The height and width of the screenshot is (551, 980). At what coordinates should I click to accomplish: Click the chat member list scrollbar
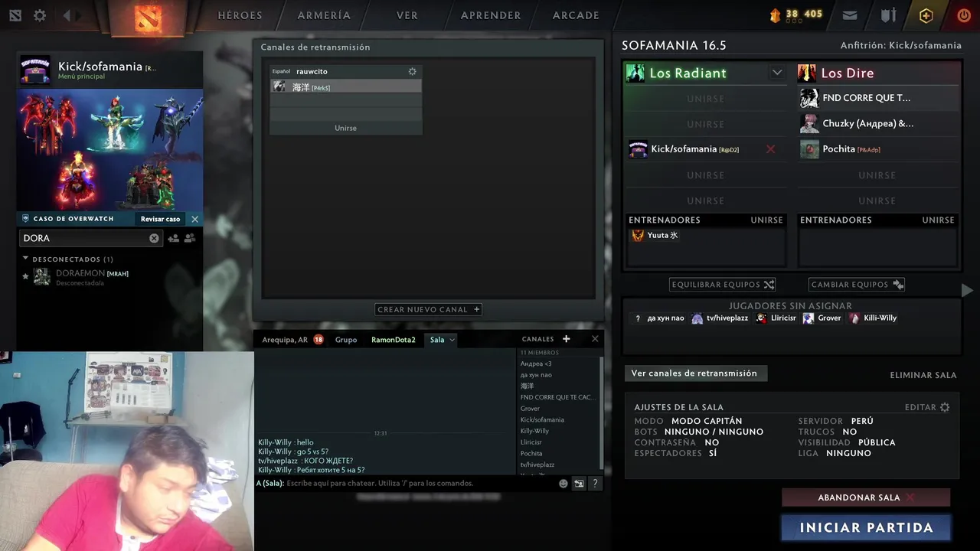click(601, 412)
